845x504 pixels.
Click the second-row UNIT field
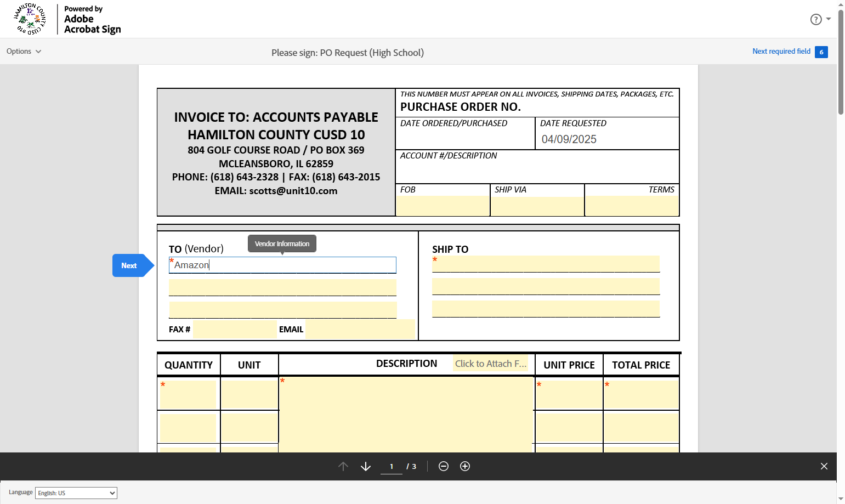pos(249,428)
